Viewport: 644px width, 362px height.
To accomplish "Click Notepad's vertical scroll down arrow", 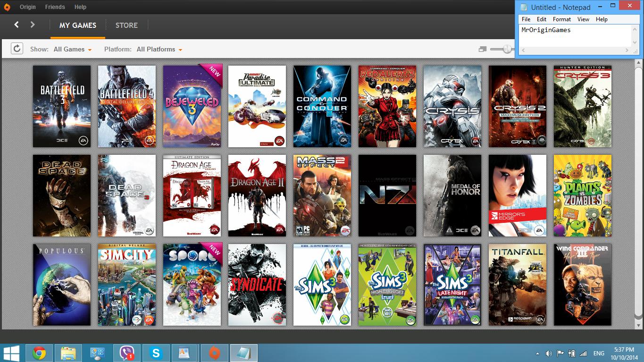I will click(x=636, y=43).
